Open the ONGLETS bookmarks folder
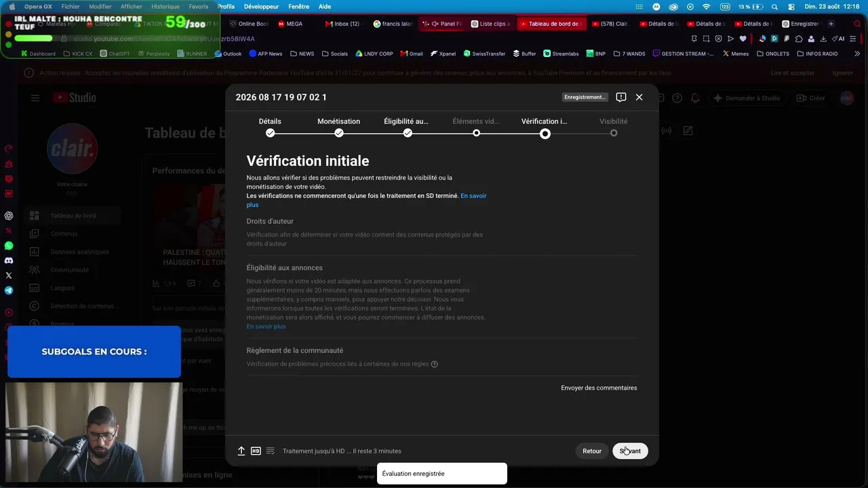Viewport: 868px width, 488px height. point(773,54)
